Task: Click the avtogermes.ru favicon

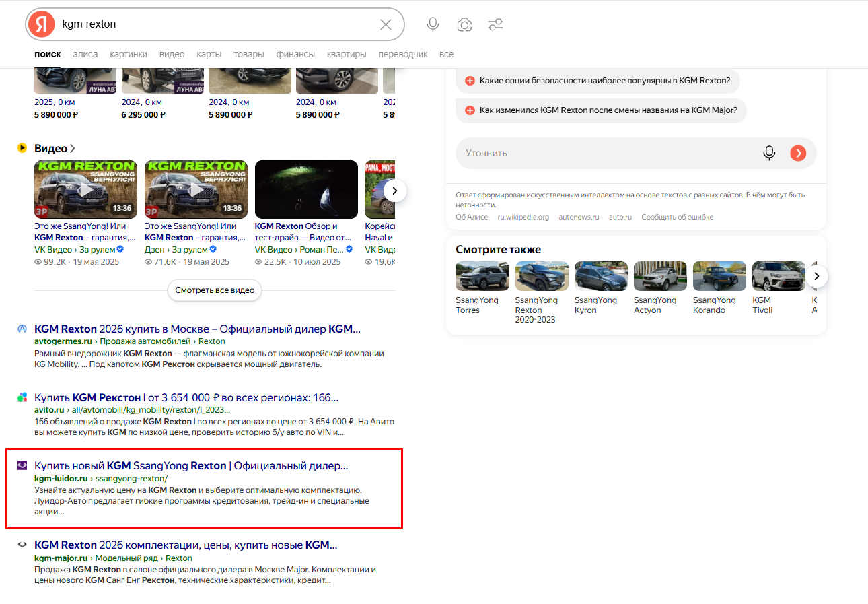Action: [22, 329]
